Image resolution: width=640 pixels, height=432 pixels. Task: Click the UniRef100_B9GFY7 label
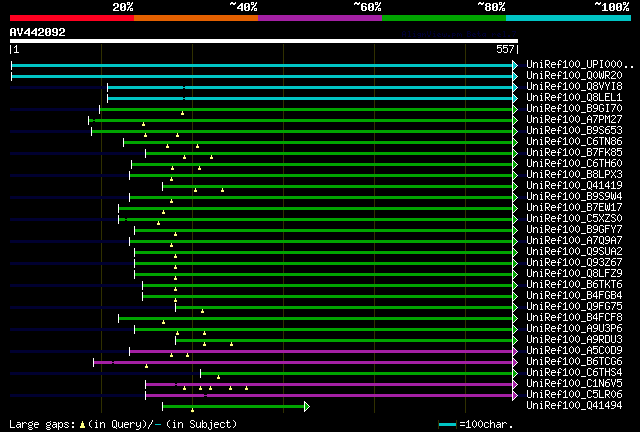click(574, 230)
